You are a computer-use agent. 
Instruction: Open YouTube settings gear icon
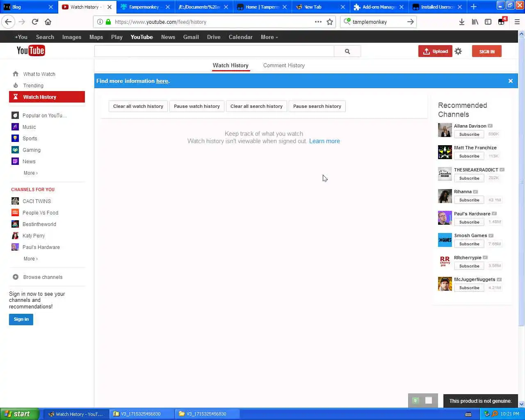(x=458, y=51)
